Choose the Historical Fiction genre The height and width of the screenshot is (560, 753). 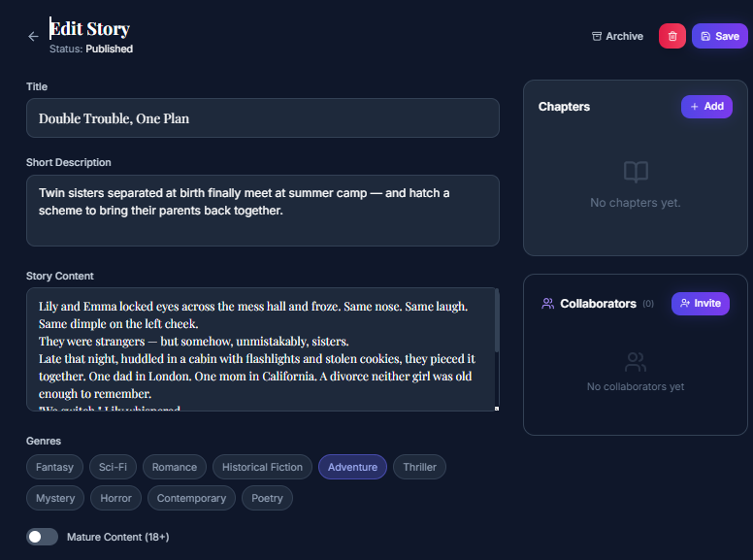[262, 467]
